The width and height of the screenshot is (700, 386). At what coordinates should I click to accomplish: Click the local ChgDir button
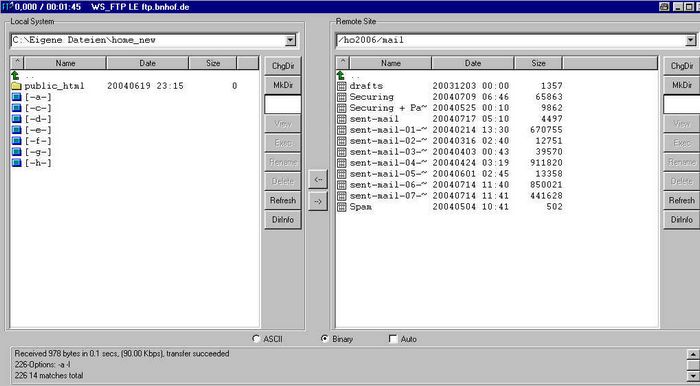[283, 66]
